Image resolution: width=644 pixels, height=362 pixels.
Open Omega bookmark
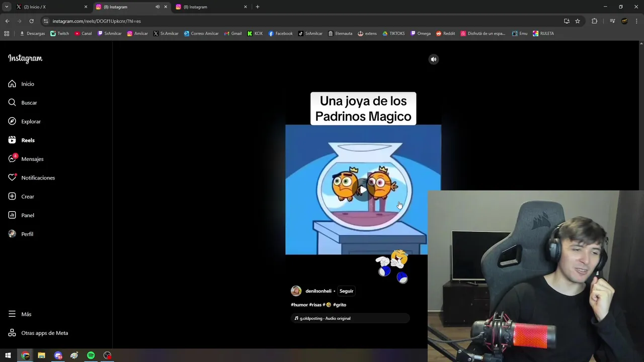click(421, 34)
